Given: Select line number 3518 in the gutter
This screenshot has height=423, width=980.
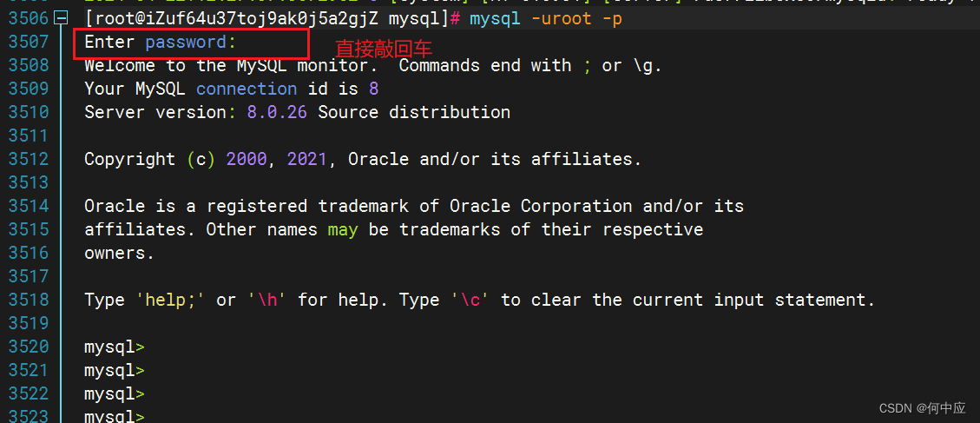Looking at the screenshot, I should 29,301.
